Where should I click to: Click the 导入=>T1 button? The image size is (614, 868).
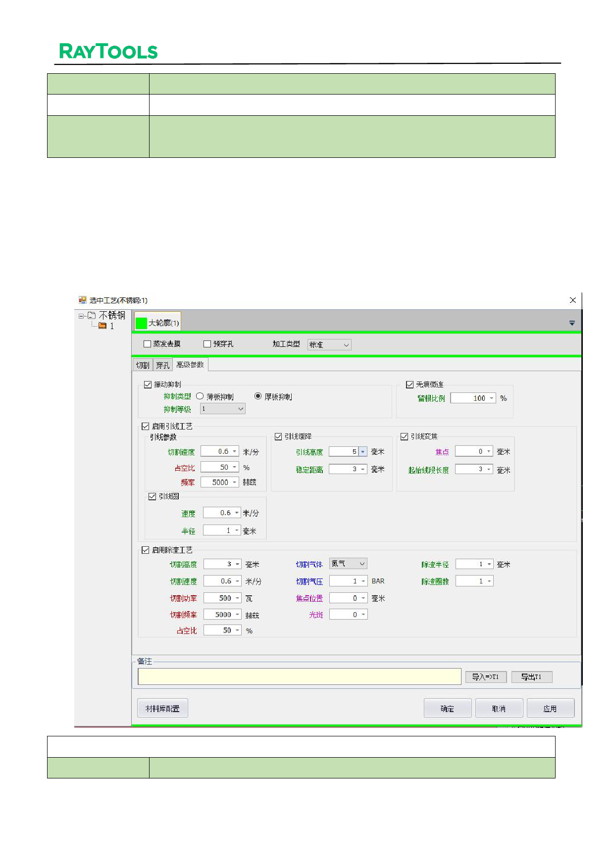click(x=485, y=677)
